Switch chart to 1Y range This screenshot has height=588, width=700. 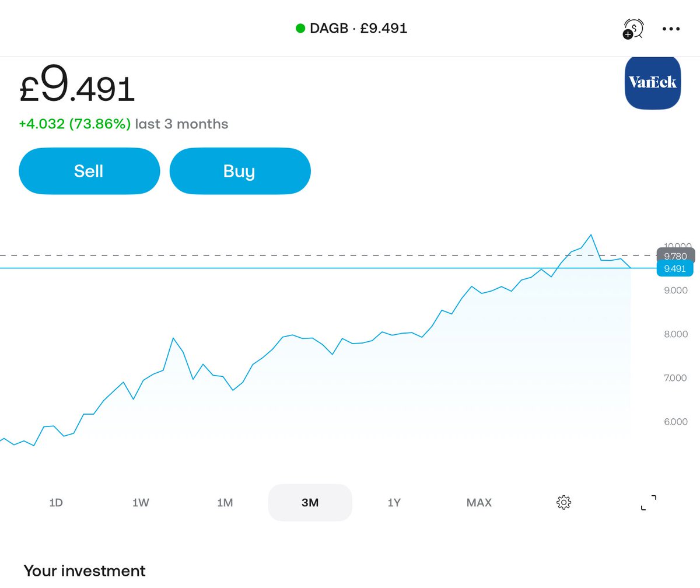click(394, 502)
